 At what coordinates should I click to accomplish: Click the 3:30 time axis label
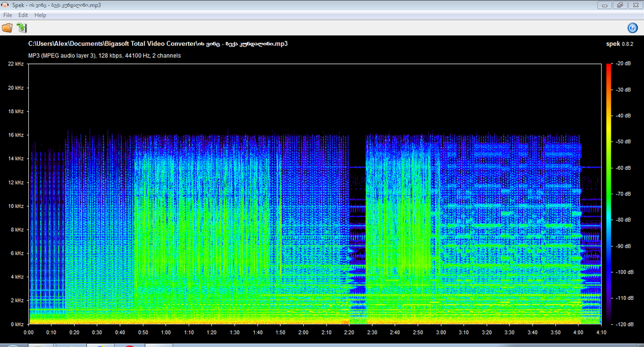click(x=509, y=333)
